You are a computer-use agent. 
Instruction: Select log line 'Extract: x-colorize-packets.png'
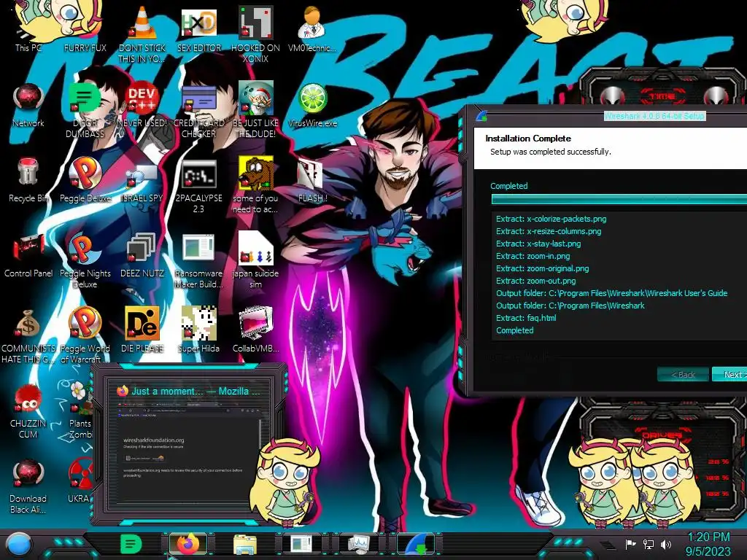coord(551,219)
